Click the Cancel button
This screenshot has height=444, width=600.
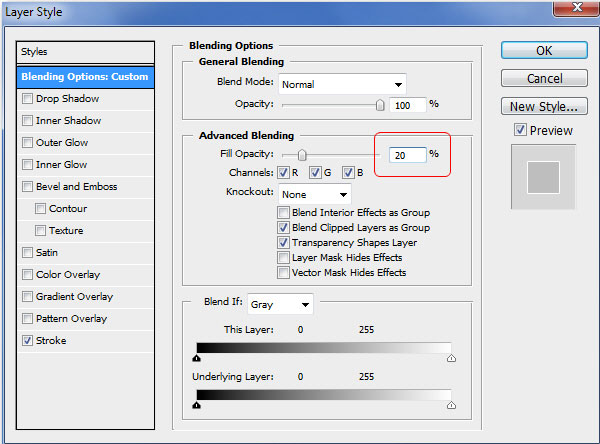(x=544, y=78)
